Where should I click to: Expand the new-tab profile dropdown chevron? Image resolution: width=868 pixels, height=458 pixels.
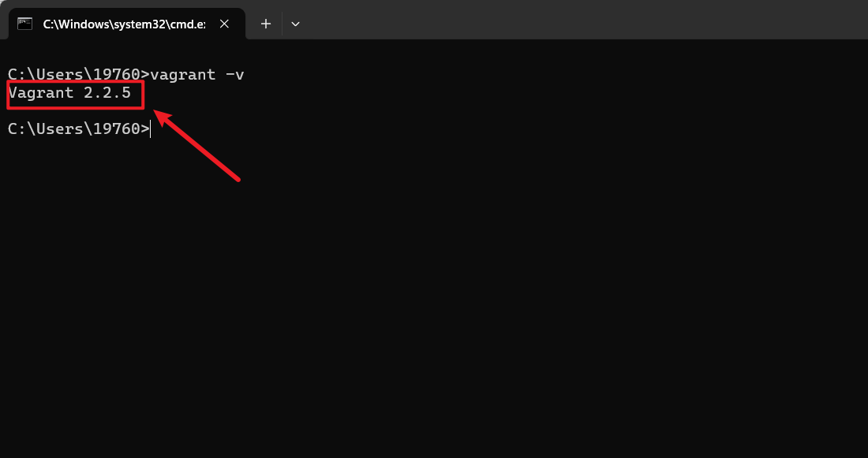[296, 24]
